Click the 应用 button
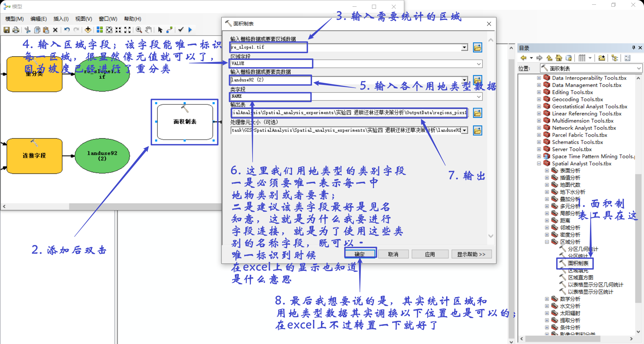The height and width of the screenshot is (344, 644). point(430,254)
